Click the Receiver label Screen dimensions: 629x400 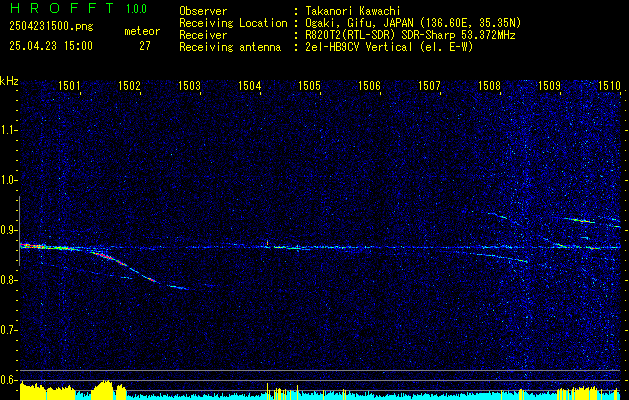[203, 35]
